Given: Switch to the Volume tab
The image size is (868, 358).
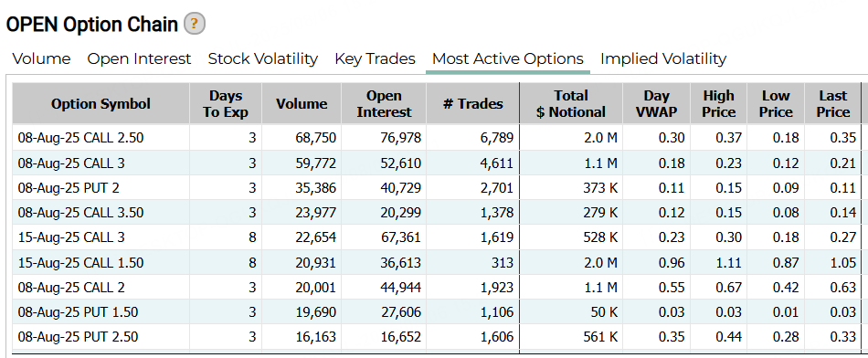Looking at the screenshot, I should (41, 58).
